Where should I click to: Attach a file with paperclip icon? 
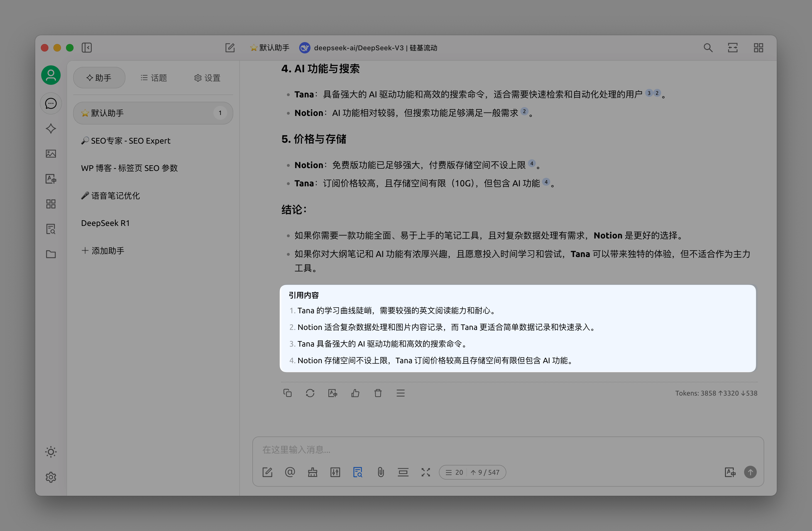click(x=381, y=472)
